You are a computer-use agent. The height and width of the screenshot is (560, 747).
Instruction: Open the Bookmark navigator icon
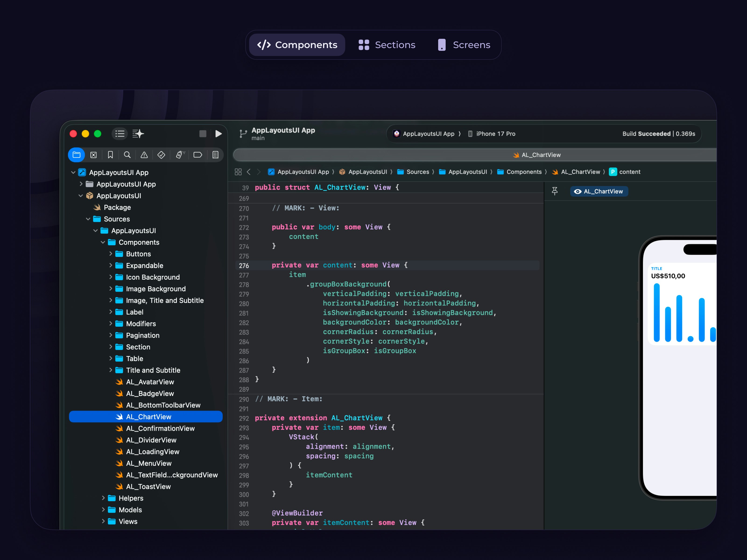tap(110, 155)
